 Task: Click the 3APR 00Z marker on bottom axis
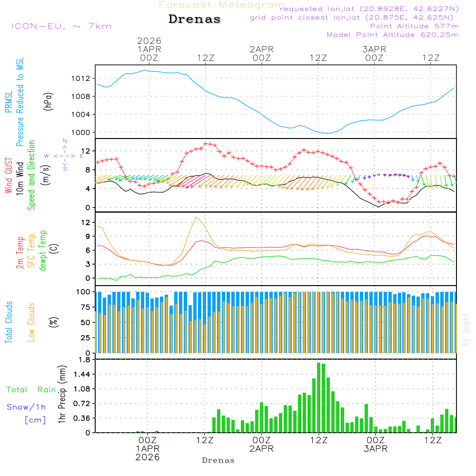coord(376,445)
